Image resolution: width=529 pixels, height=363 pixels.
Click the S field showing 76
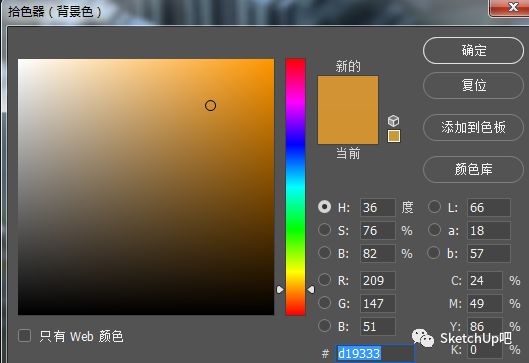coord(378,230)
